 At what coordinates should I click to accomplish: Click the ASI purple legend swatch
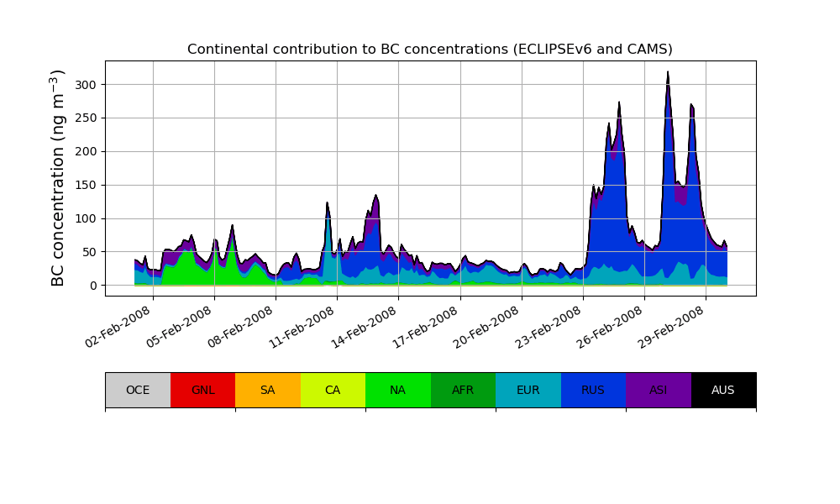pos(658,390)
